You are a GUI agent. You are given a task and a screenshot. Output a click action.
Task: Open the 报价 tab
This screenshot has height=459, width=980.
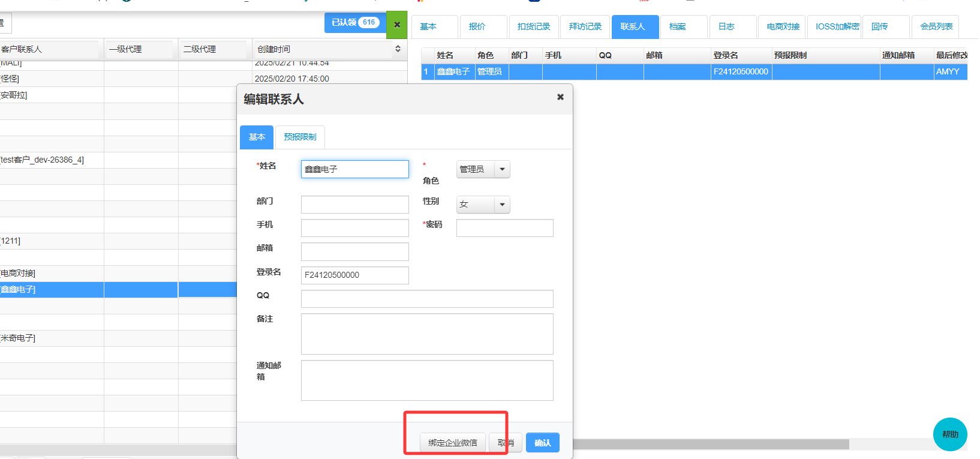coord(477,27)
